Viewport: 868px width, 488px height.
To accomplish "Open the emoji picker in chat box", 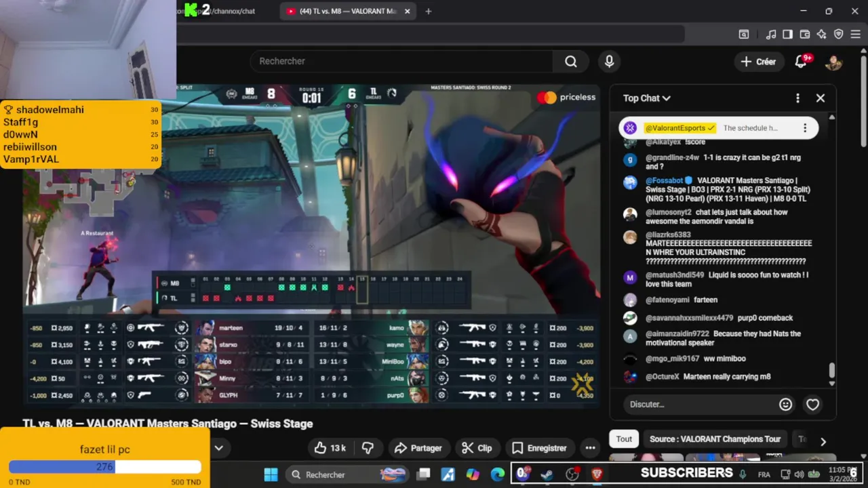I will tap(785, 405).
